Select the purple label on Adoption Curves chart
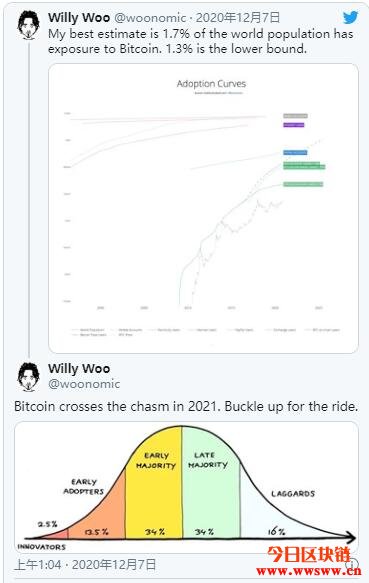This screenshot has width=369, height=583. point(294,125)
